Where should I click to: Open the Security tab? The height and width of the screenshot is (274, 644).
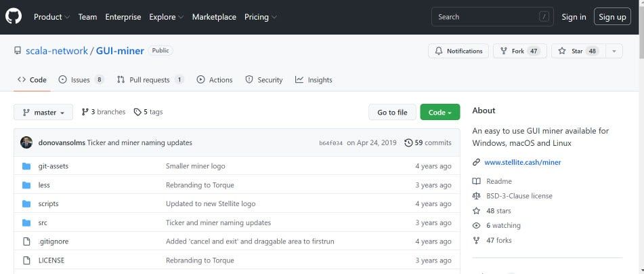click(263, 80)
